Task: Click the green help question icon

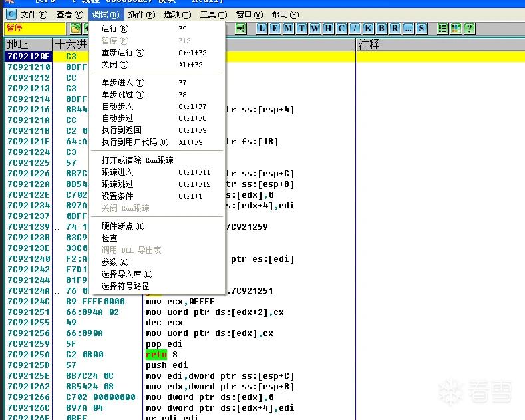Action: click(469, 29)
